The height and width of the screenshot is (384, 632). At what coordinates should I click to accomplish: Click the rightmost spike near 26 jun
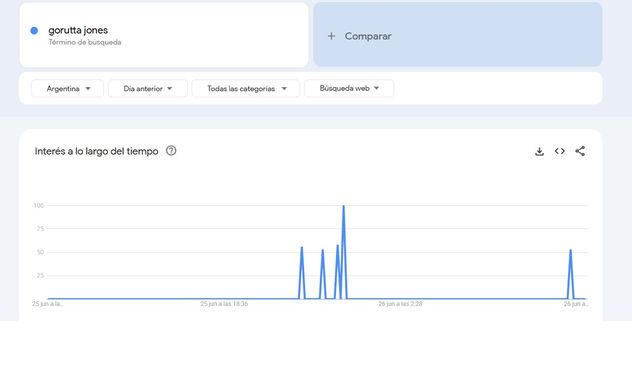click(570, 250)
